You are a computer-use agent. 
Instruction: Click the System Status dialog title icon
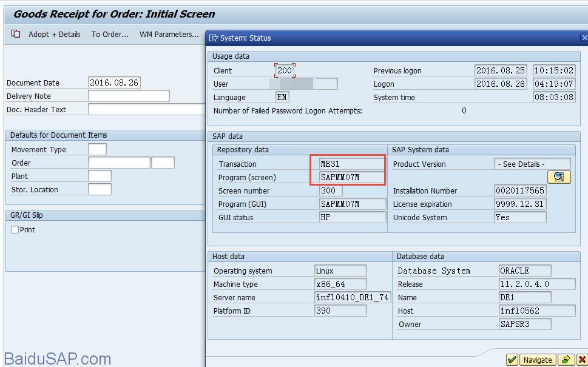214,38
